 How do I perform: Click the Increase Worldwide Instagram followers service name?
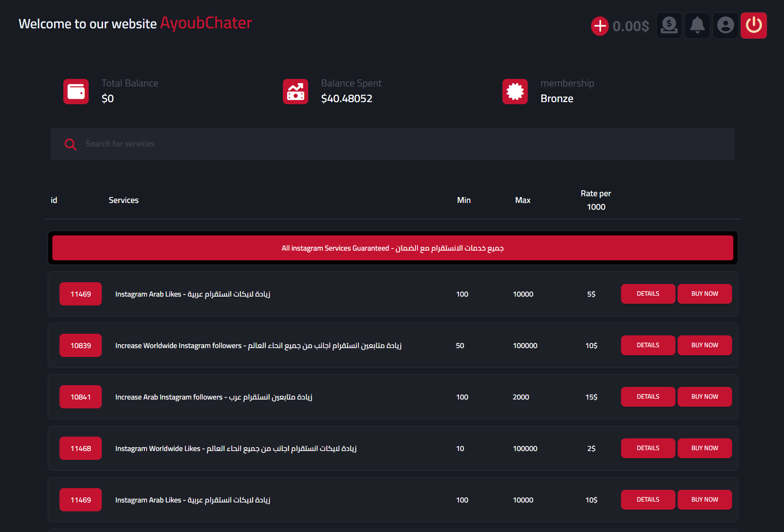click(x=258, y=346)
